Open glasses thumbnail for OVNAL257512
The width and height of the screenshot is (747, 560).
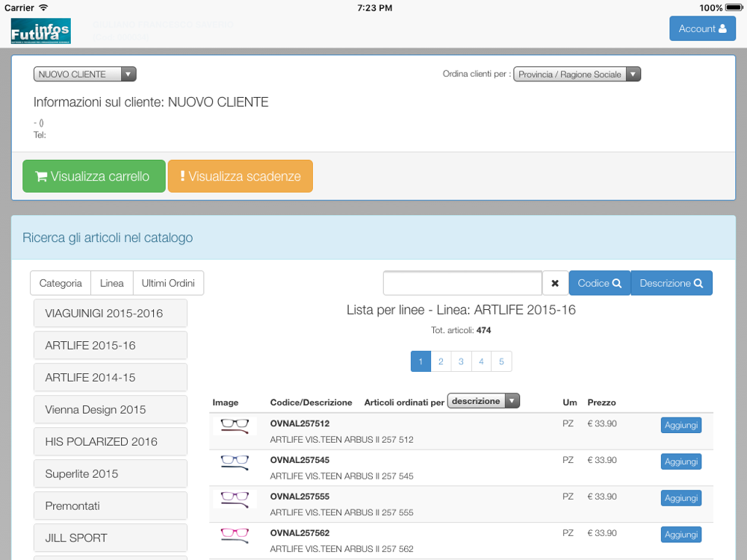click(x=235, y=426)
